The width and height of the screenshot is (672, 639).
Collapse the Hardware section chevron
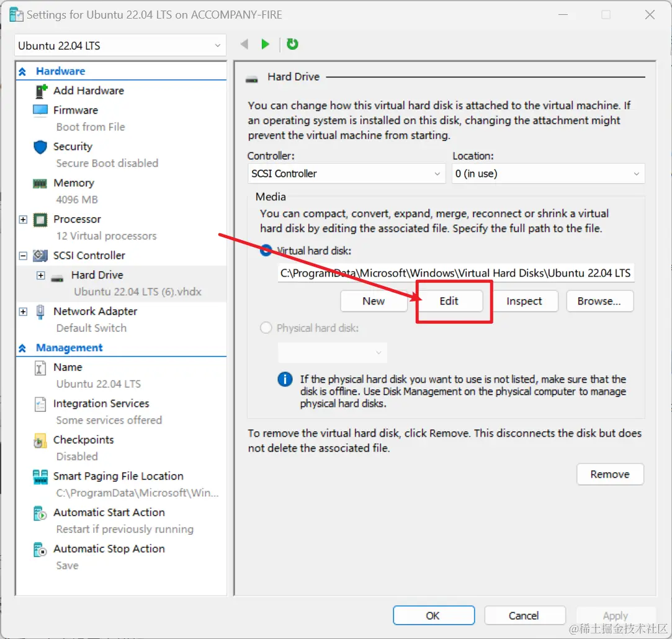click(22, 71)
